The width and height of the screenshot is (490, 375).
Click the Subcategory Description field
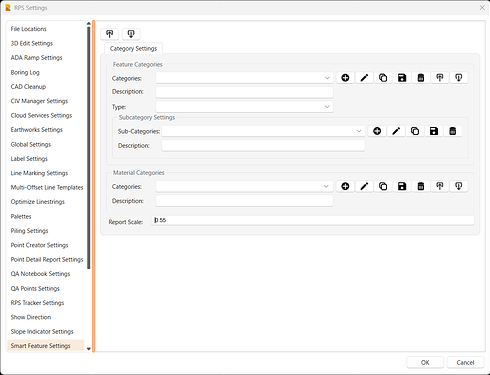click(x=263, y=145)
